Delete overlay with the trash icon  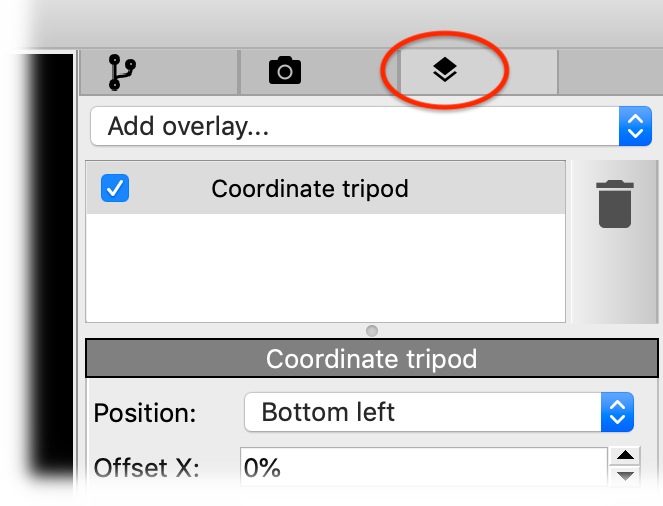[x=614, y=204]
